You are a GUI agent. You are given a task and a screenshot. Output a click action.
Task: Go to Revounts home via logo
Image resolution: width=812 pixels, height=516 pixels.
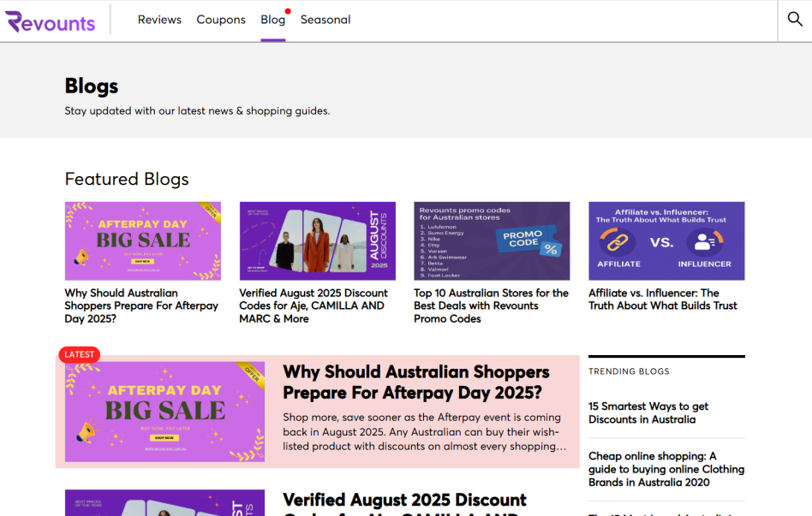tap(51, 21)
